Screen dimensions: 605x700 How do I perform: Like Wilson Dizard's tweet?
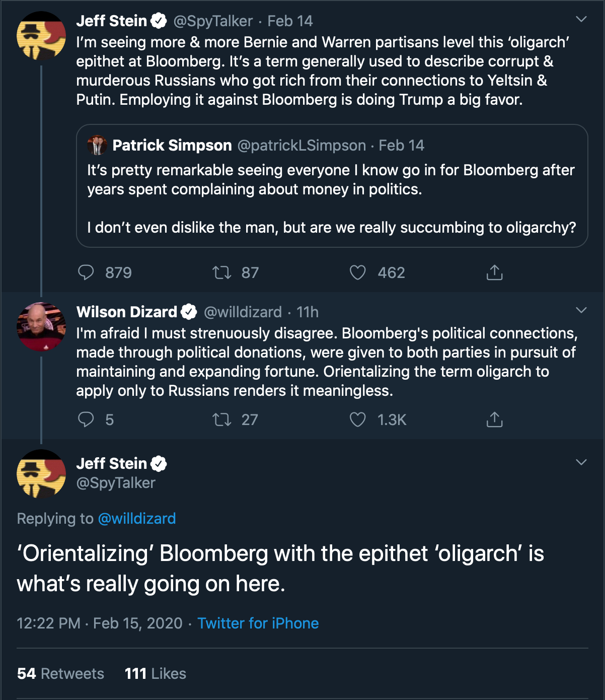click(x=357, y=419)
